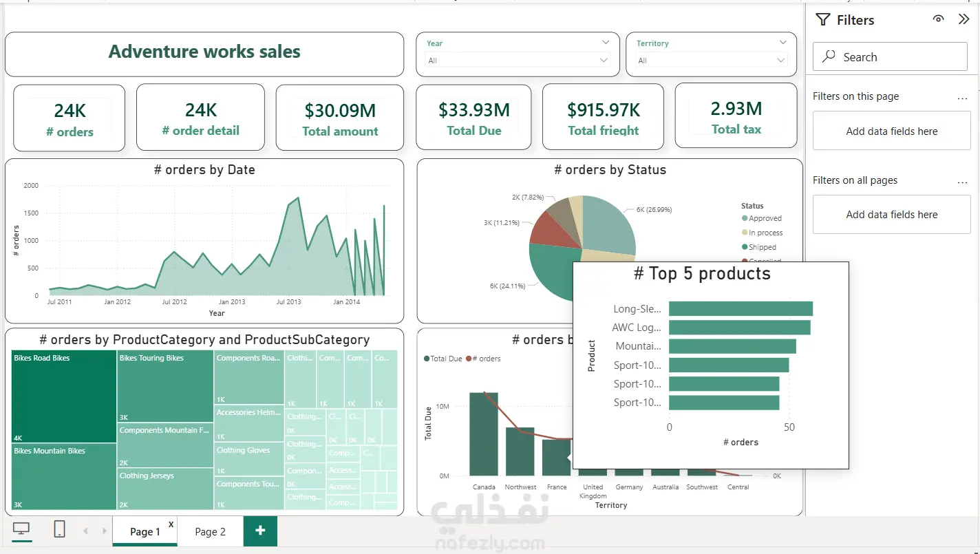Click the magnifier icon in Search

829,56
